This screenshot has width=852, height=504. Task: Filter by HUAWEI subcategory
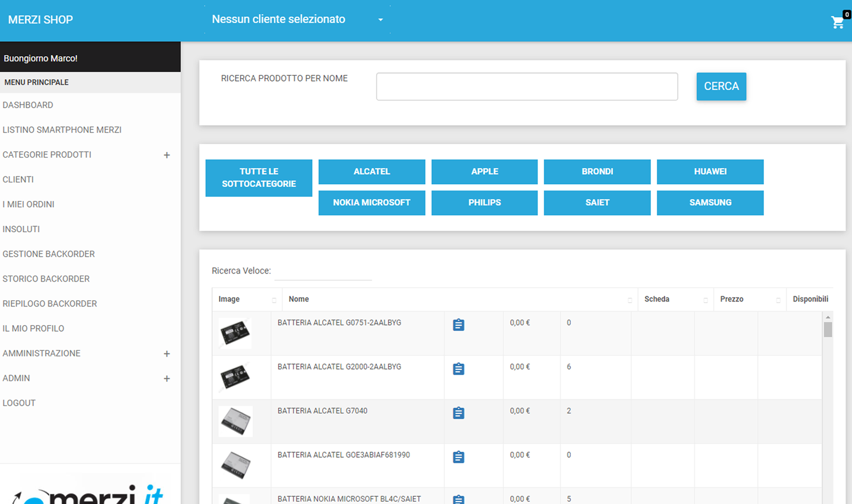tap(710, 172)
